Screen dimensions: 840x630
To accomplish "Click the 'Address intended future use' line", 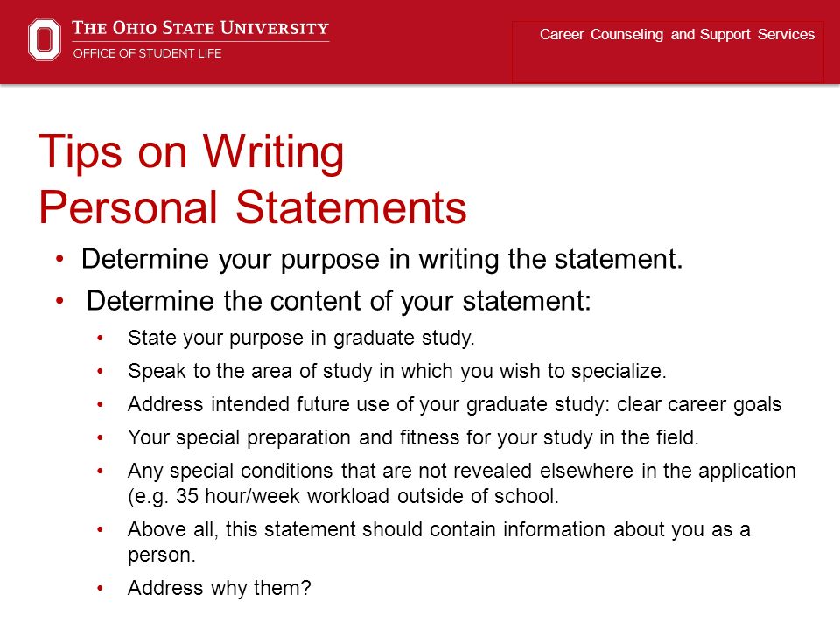I will click(454, 404).
